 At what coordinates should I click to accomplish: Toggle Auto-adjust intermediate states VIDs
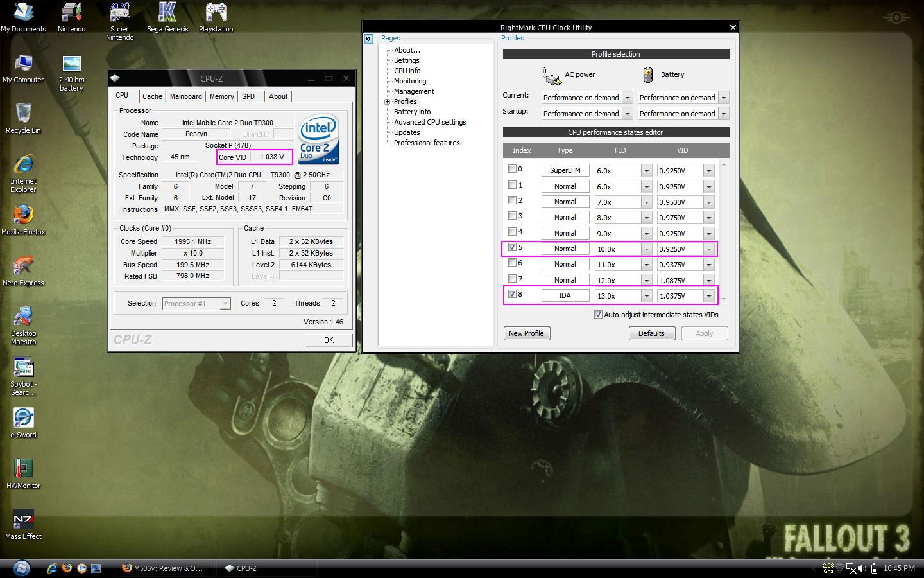pos(598,315)
